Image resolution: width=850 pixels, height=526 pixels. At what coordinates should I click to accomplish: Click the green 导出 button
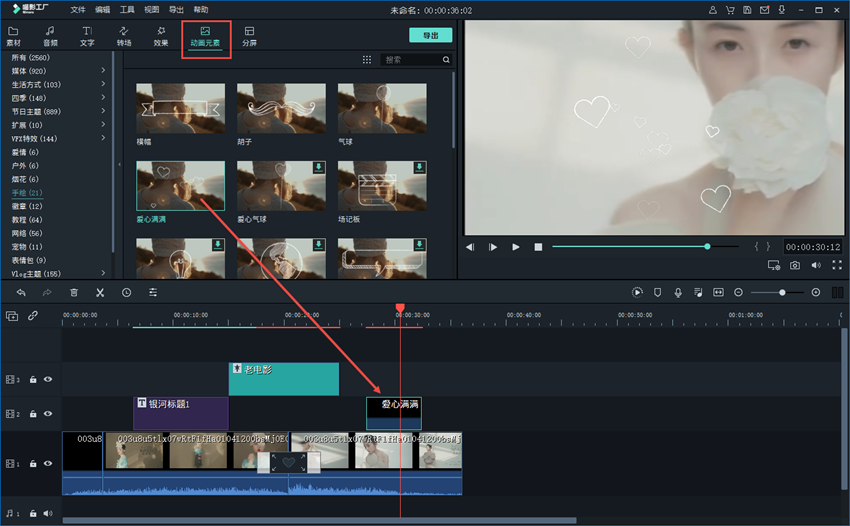pos(430,35)
